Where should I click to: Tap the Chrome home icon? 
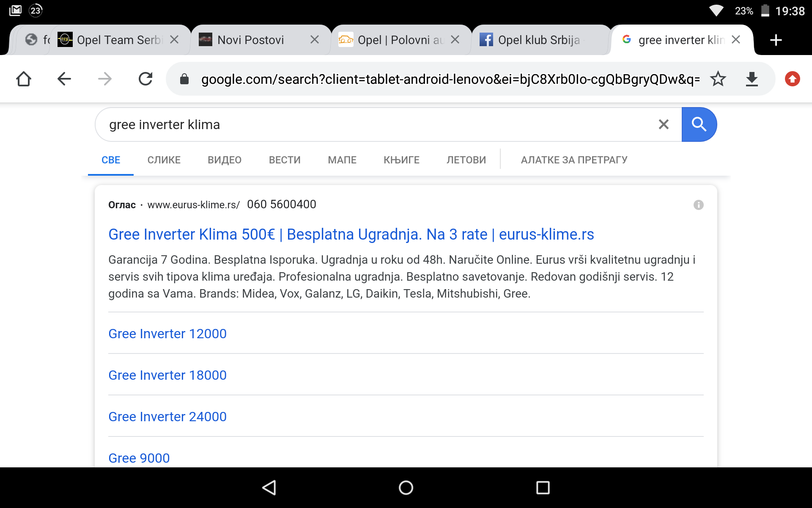pos(24,79)
